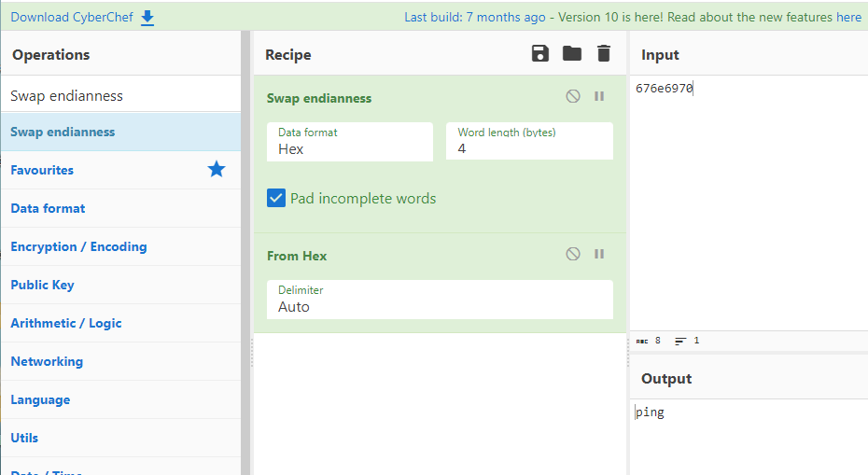
Task: Grab the operations list scrollbar
Action: coord(245,253)
